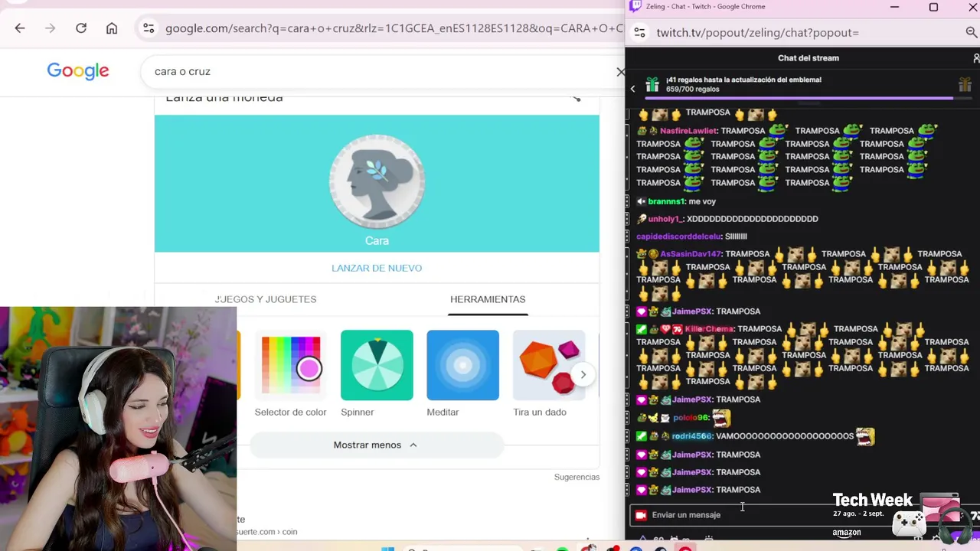This screenshot has height=551, width=980.
Task: Click the twitch.tv popout chat URL
Action: (x=757, y=32)
